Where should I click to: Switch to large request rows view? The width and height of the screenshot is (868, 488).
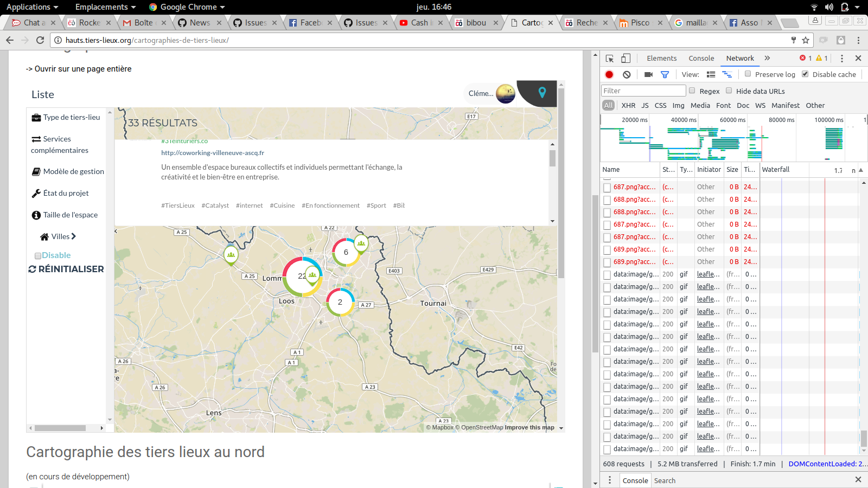[711, 75]
